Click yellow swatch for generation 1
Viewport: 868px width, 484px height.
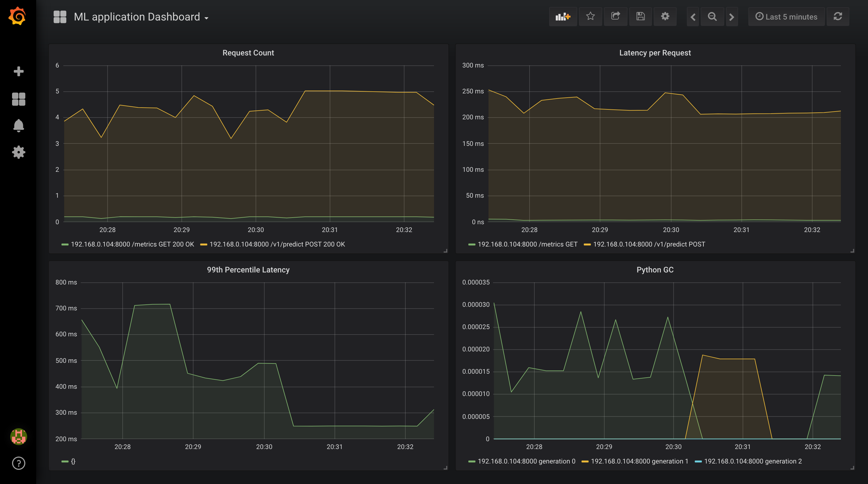[x=585, y=462]
